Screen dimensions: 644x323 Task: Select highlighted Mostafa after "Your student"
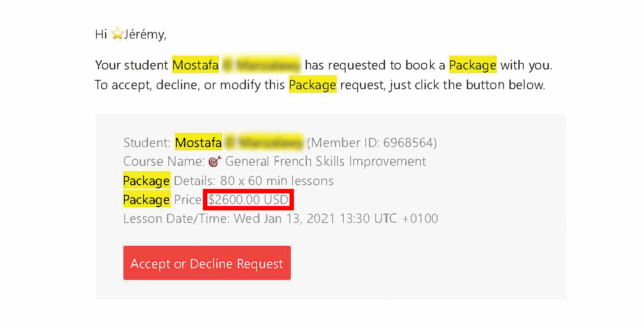pos(196,65)
